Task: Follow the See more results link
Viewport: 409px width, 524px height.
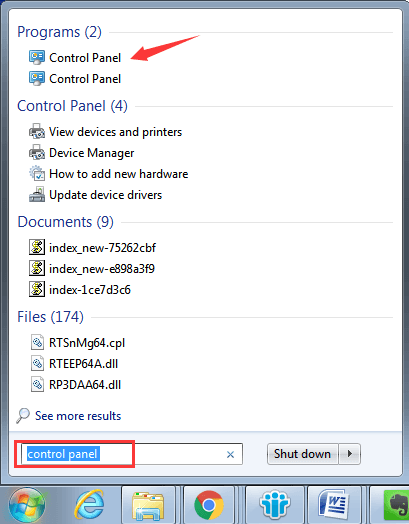Action: tap(78, 416)
